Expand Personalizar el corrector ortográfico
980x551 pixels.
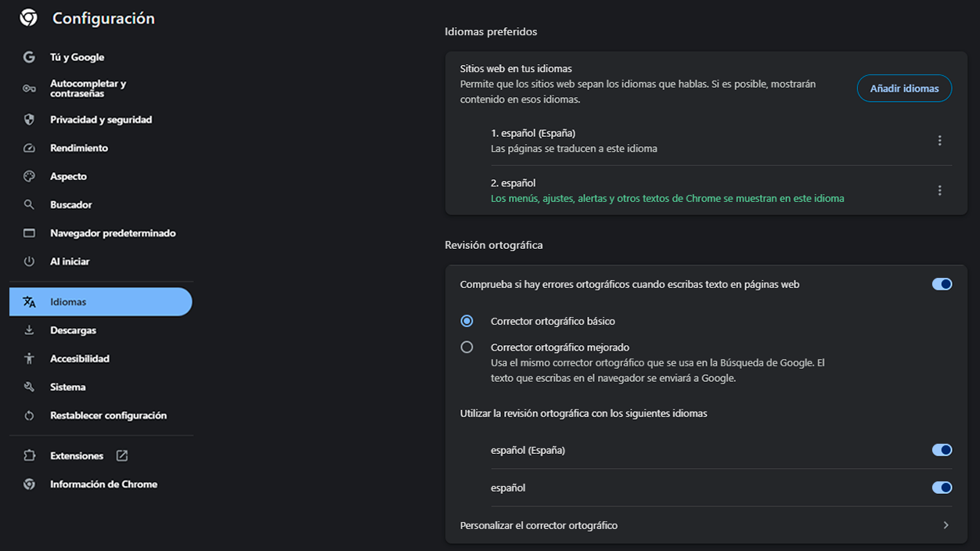click(x=945, y=524)
